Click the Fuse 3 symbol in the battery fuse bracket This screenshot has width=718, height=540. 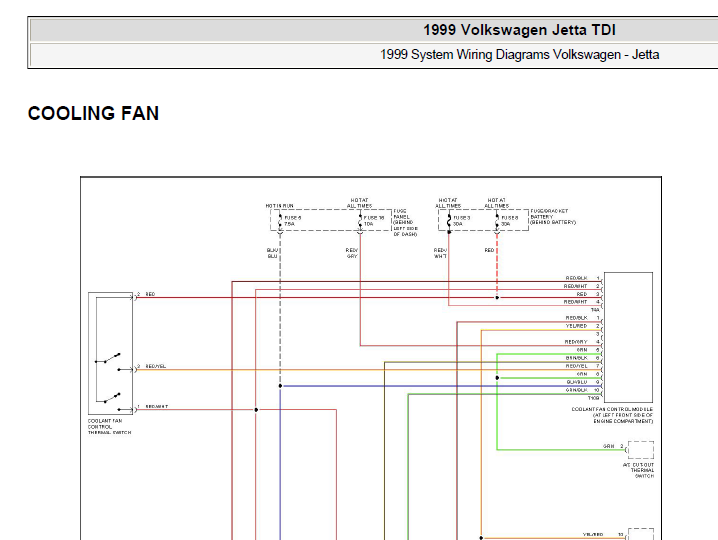[x=449, y=220]
